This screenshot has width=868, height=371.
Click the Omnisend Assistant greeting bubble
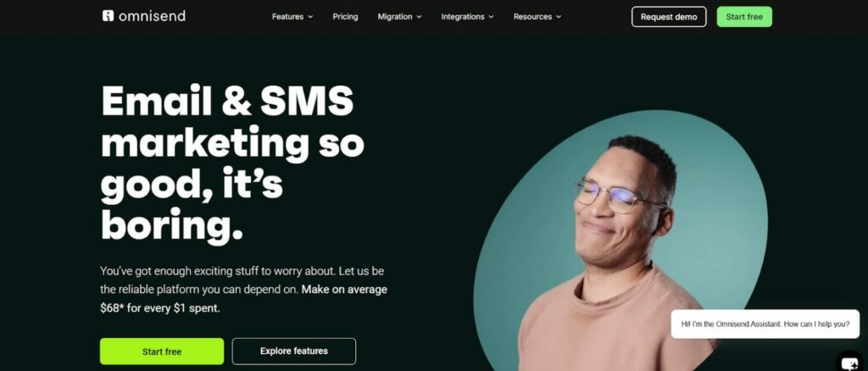pyautogui.click(x=765, y=324)
